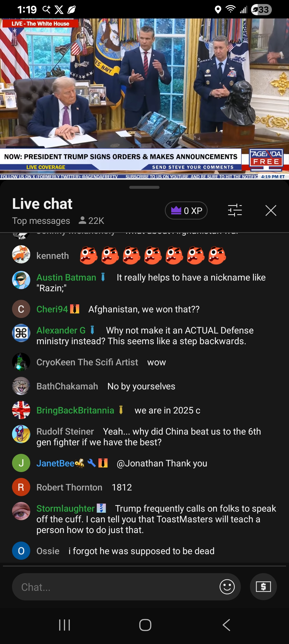Tap the 22K viewers count

point(92,221)
